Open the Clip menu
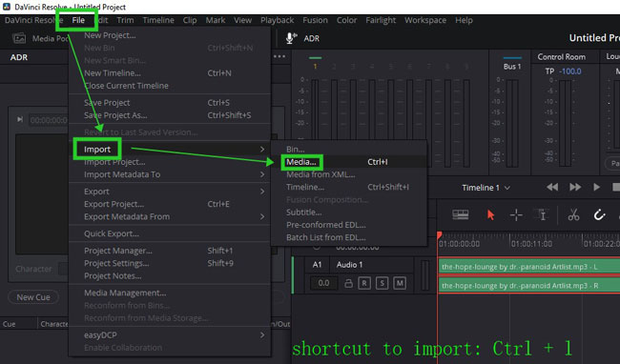This screenshot has width=620, height=364. [190, 20]
